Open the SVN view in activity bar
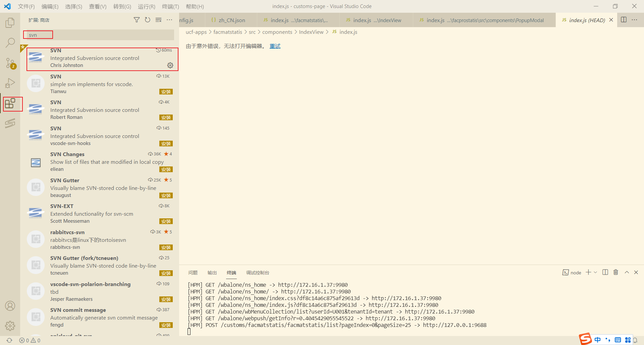Image resolution: width=644 pixels, height=345 pixels. [10, 123]
